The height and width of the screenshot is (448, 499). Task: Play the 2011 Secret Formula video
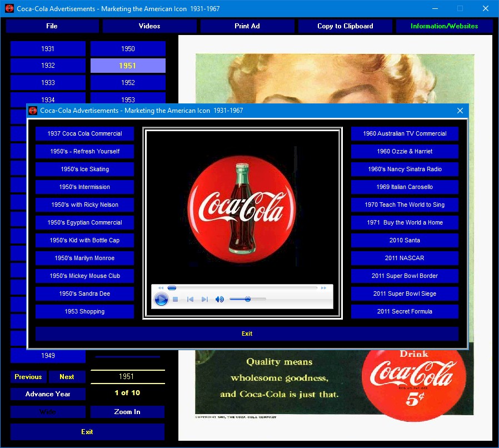(x=405, y=312)
